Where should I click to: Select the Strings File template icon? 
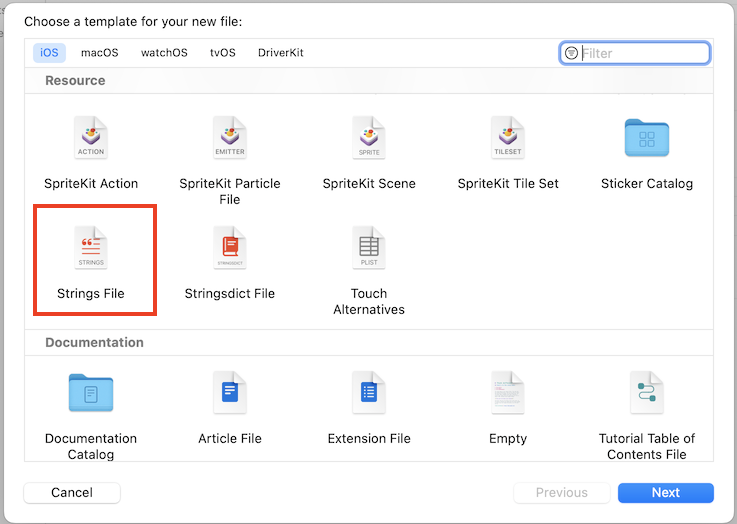(x=91, y=248)
